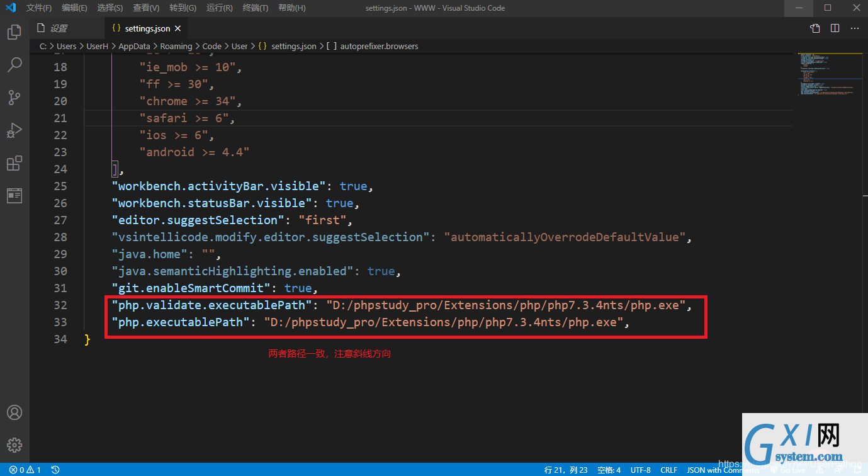Click line number 32 in gutter
868x476 pixels.
60,305
